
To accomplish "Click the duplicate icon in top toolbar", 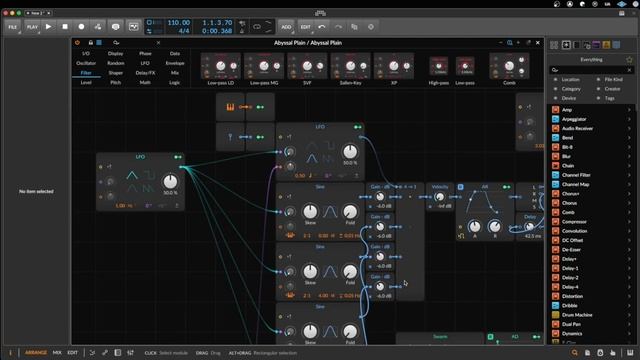I will (354, 27).
